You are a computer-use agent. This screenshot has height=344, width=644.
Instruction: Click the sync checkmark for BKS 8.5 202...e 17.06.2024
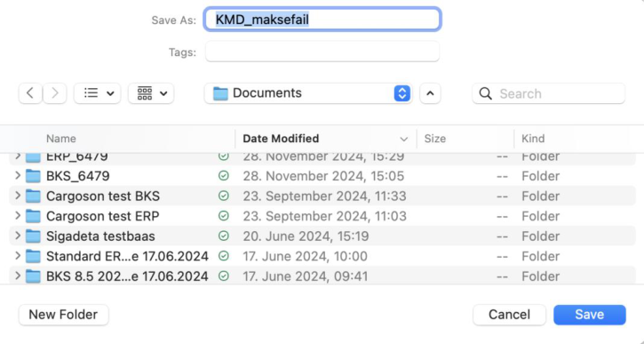224,276
